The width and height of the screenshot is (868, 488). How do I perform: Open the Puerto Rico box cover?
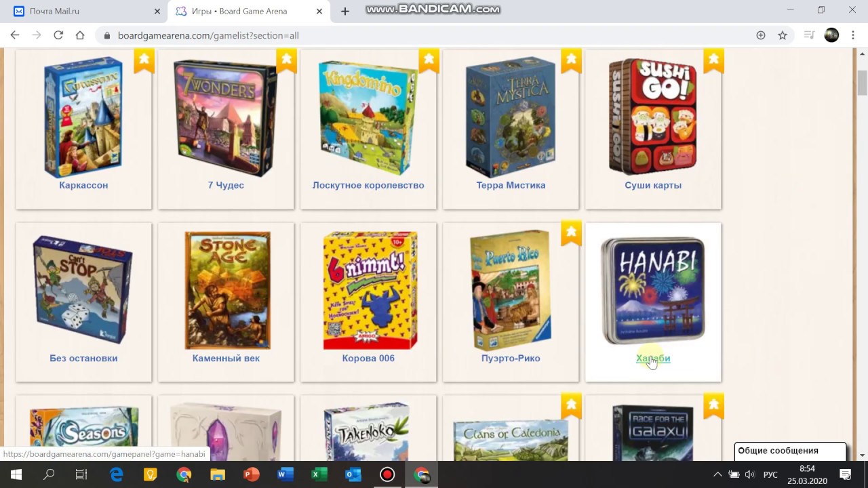[511, 291]
